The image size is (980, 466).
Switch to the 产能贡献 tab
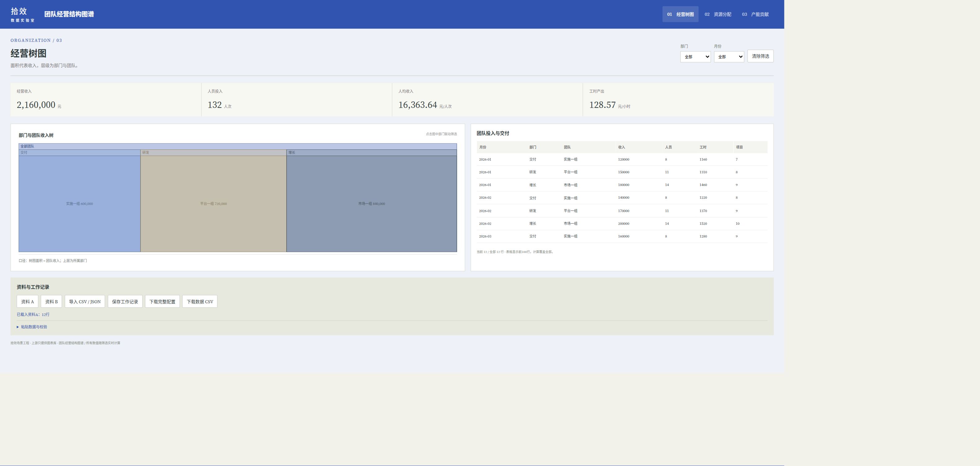tap(755, 14)
